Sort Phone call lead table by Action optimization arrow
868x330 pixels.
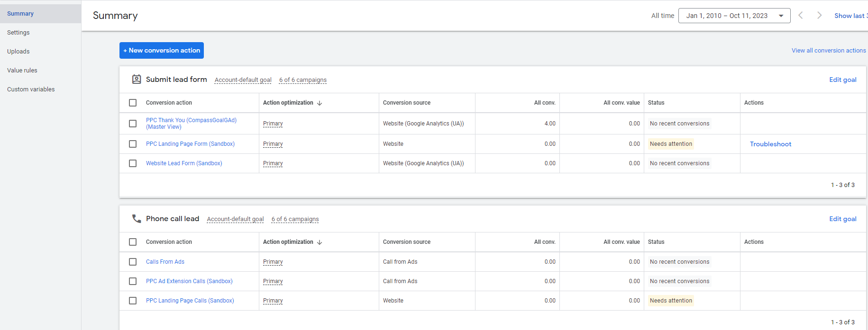point(320,242)
